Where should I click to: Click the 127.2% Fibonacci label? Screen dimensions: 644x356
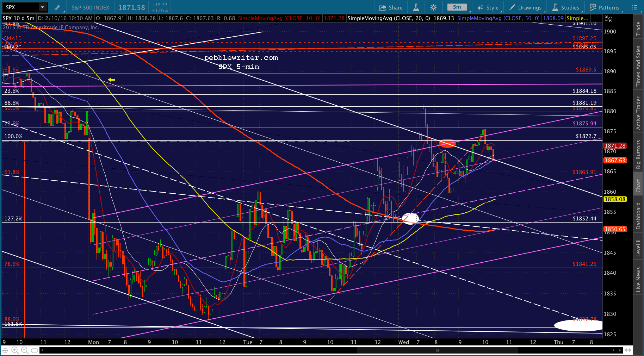click(x=13, y=219)
